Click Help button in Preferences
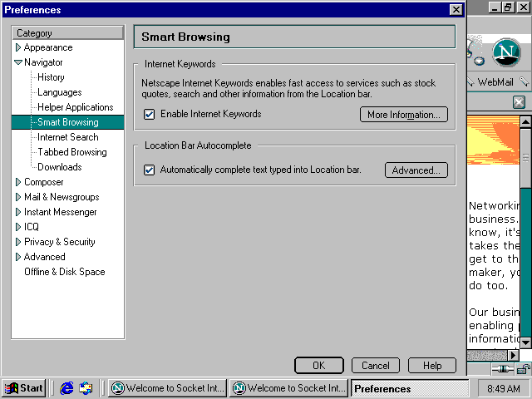 click(432, 366)
